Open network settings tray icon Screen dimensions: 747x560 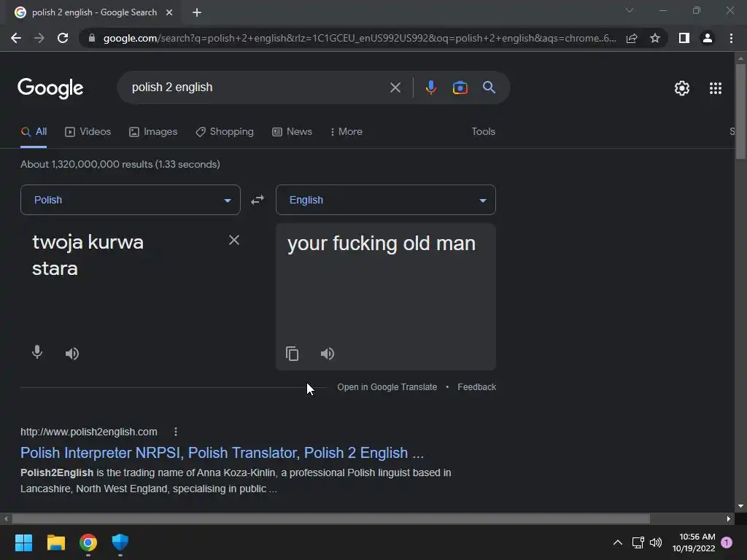point(638,542)
